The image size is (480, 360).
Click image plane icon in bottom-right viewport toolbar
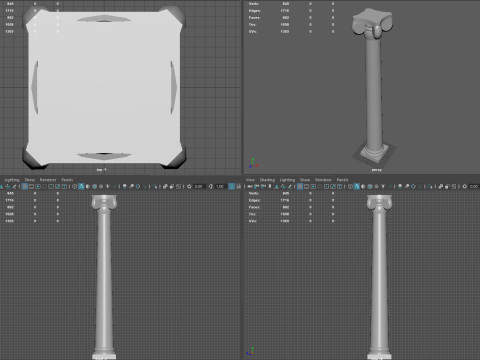276,187
